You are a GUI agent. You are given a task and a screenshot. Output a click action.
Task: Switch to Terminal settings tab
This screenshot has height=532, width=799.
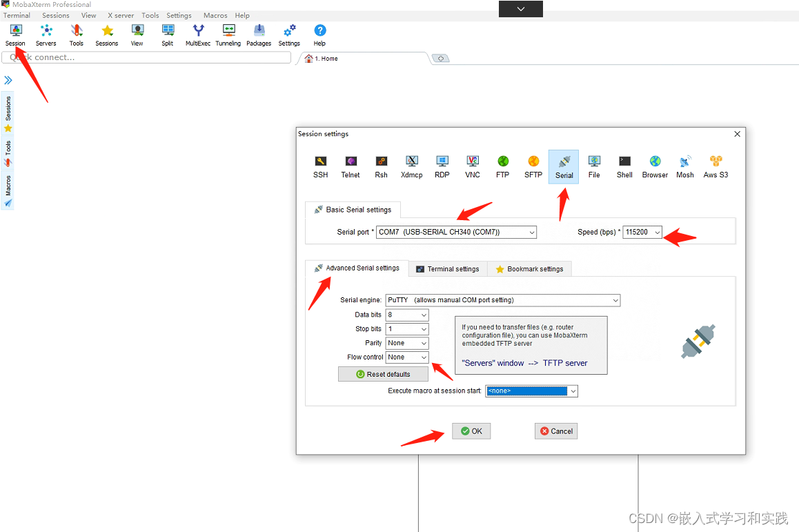coord(448,269)
